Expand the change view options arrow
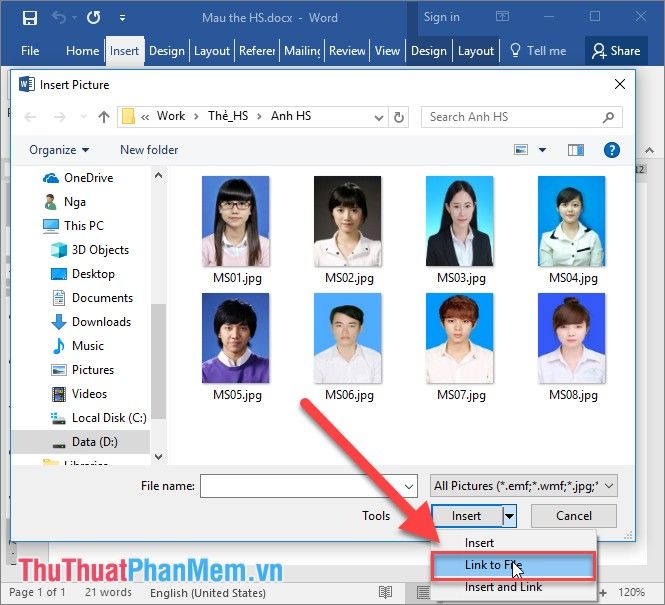Image resolution: width=665 pixels, height=605 pixels. pyautogui.click(x=543, y=150)
